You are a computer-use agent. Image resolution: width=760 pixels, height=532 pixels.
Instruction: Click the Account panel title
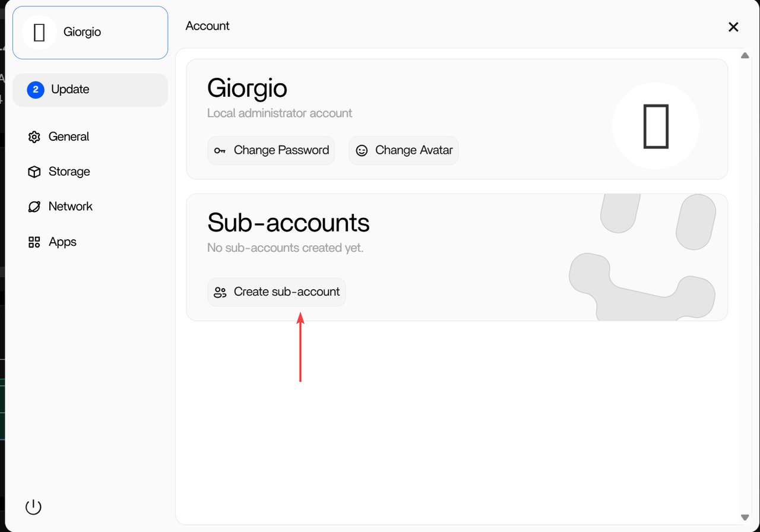[208, 26]
